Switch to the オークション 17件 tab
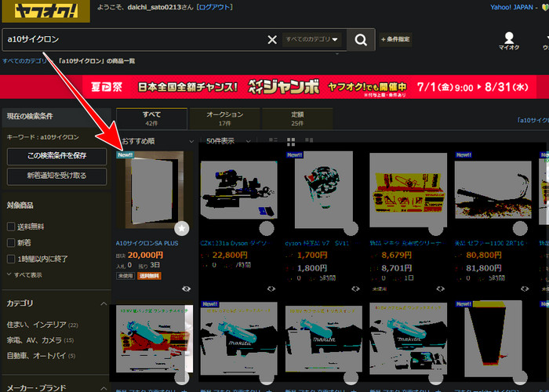The image size is (549, 392). 224,118
